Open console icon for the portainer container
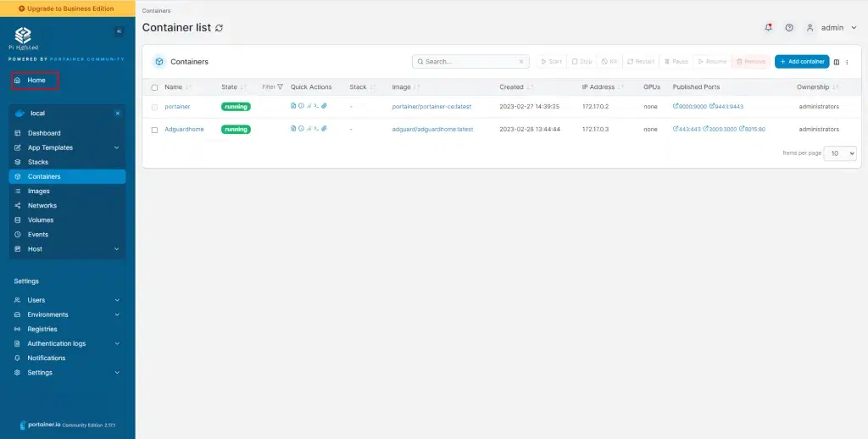Image resolution: width=868 pixels, height=439 pixels. (316, 106)
